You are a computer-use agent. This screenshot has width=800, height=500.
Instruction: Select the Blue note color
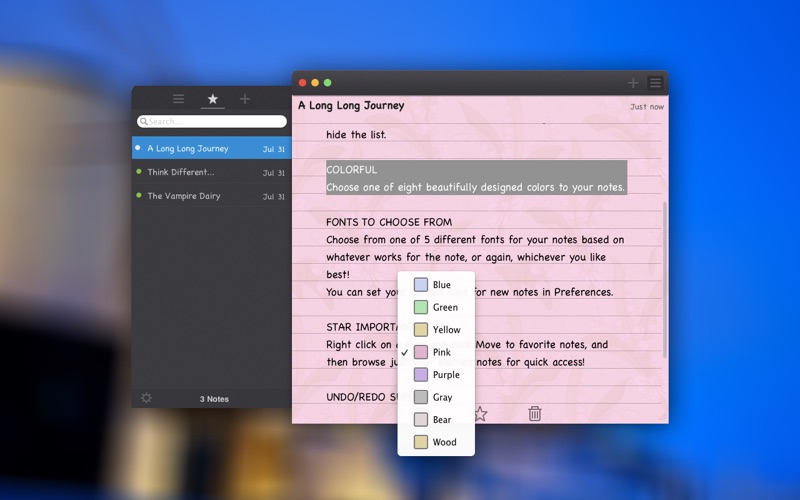(436, 285)
